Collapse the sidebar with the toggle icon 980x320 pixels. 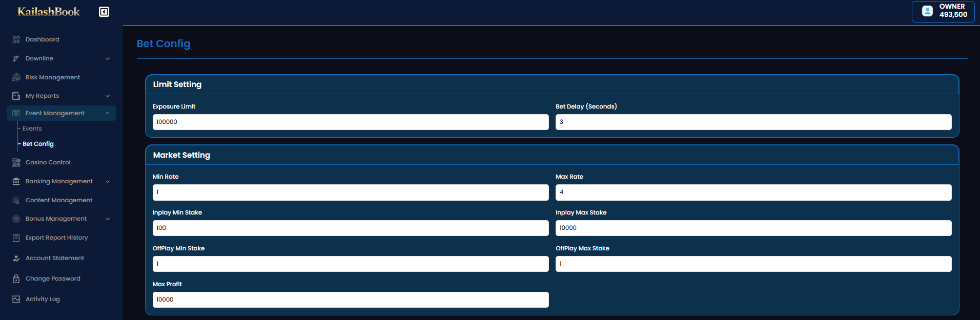(x=104, y=12)
